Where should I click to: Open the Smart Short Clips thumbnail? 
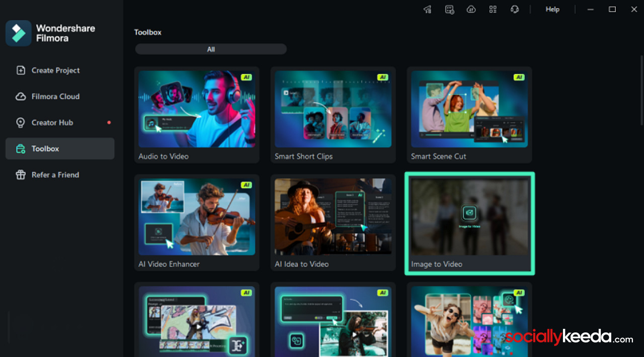pyautogui.click(x=333, y=109)
